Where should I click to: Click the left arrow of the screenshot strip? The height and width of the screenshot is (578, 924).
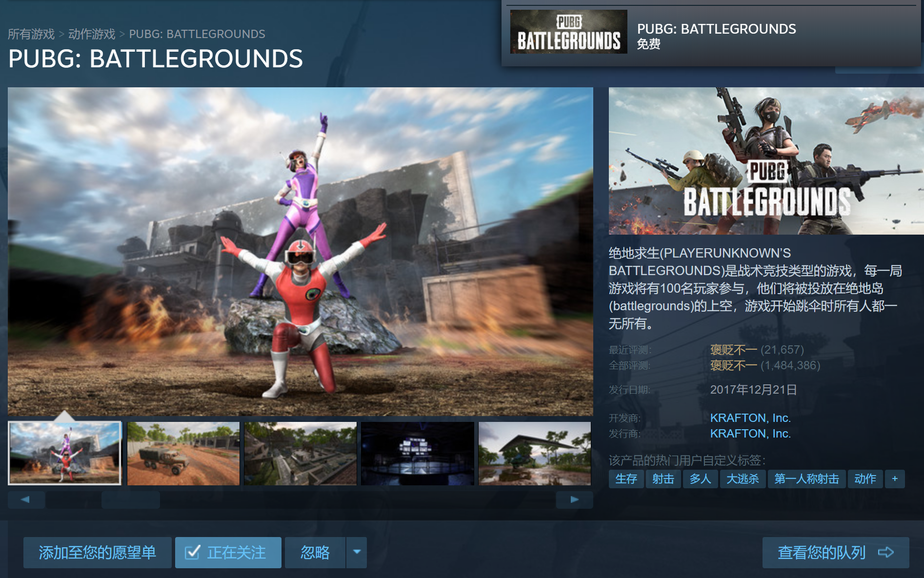click(26, 499)
